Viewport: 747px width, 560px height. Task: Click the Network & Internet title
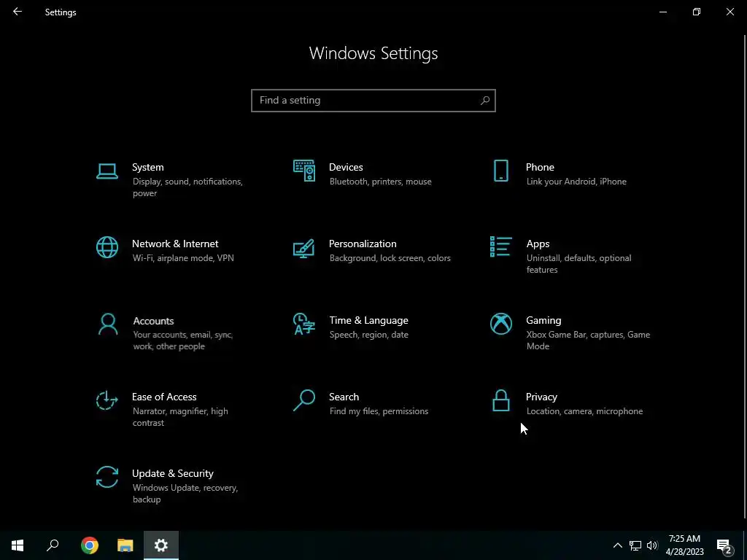coord(175,244)
